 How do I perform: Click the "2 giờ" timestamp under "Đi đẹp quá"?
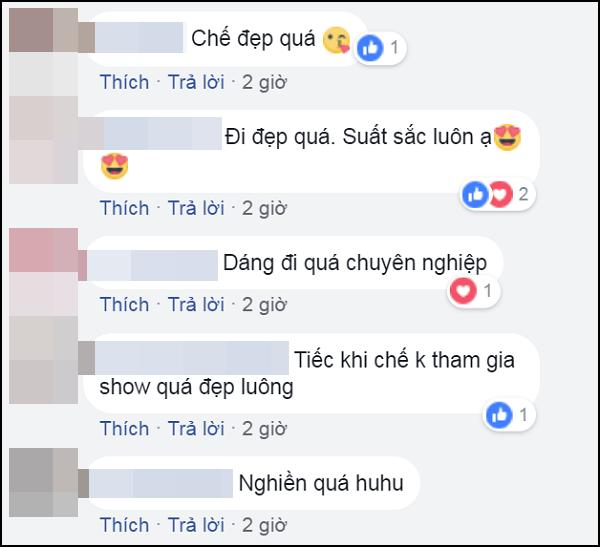pos(264,208)
